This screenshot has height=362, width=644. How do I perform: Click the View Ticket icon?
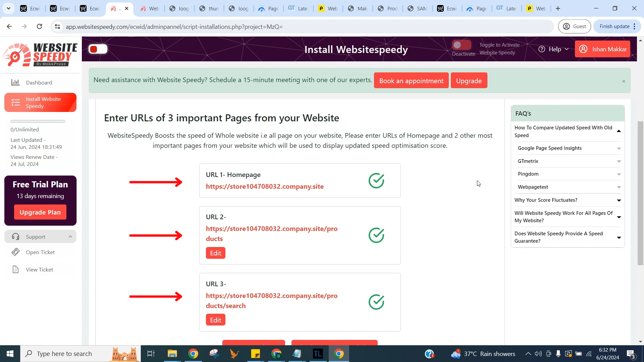click(x=15, y=269)
